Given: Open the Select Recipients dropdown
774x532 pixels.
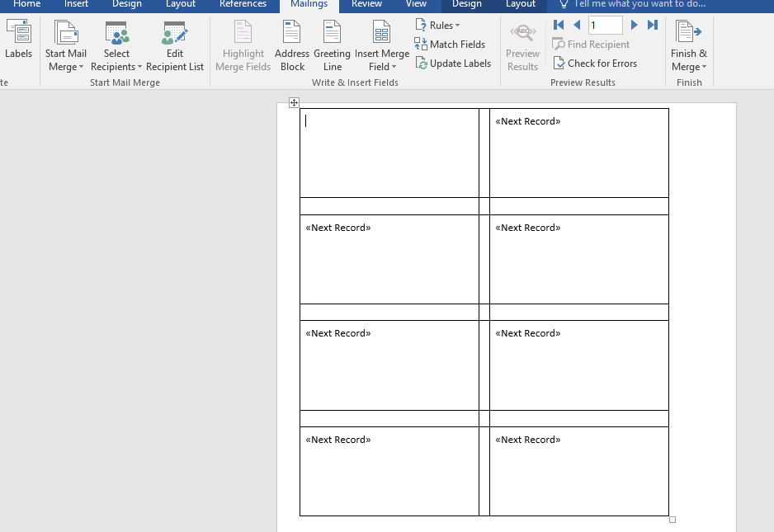Looking at the screenshot, I should pyautogui.click(x=116, y=46).
